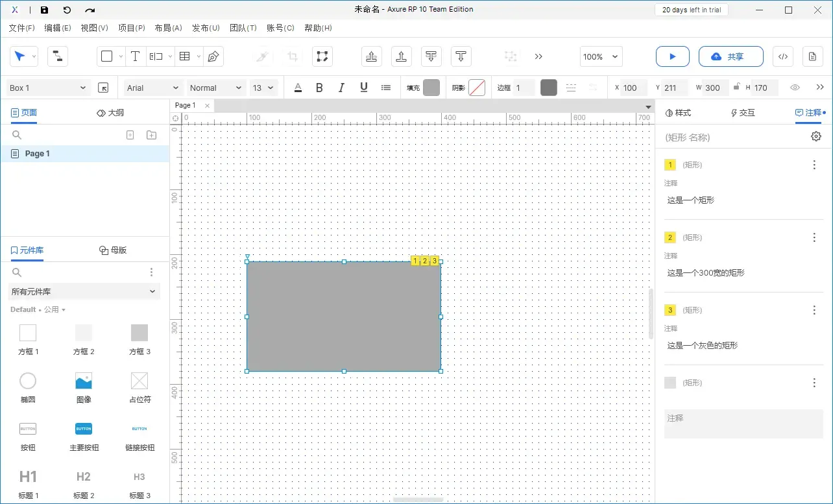Click the Connector tool icon

click(x=58, y=56)
